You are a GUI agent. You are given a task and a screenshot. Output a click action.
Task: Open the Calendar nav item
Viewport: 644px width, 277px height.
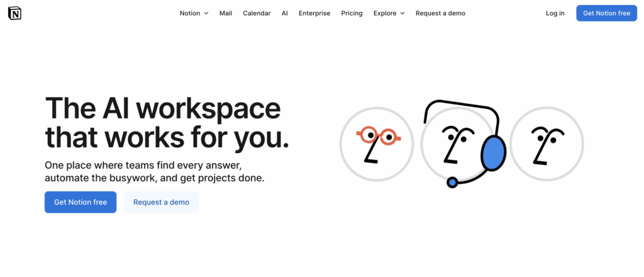click(x=257, y=13)
